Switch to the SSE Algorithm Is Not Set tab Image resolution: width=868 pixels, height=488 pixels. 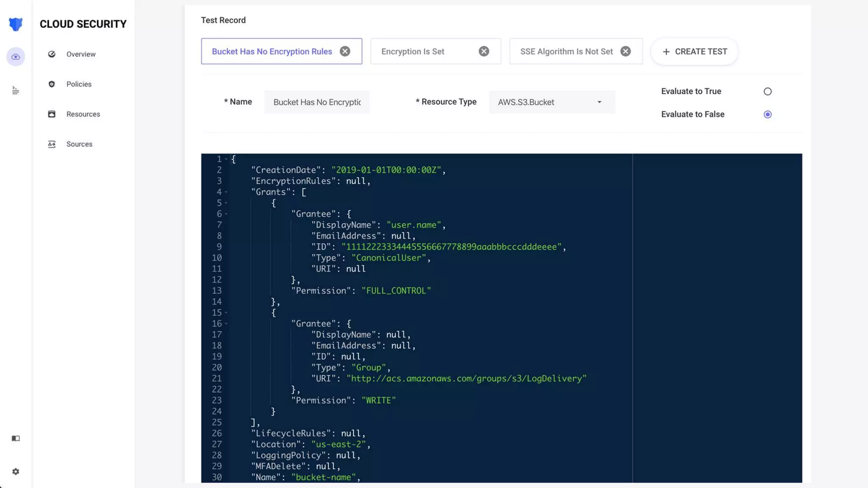(566, 51)
